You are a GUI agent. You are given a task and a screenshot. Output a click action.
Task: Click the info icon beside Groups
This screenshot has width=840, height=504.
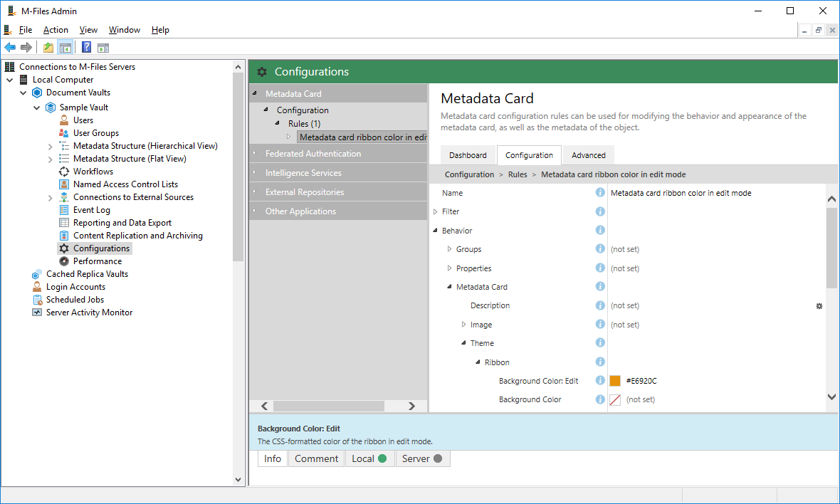tap(600, 249)
